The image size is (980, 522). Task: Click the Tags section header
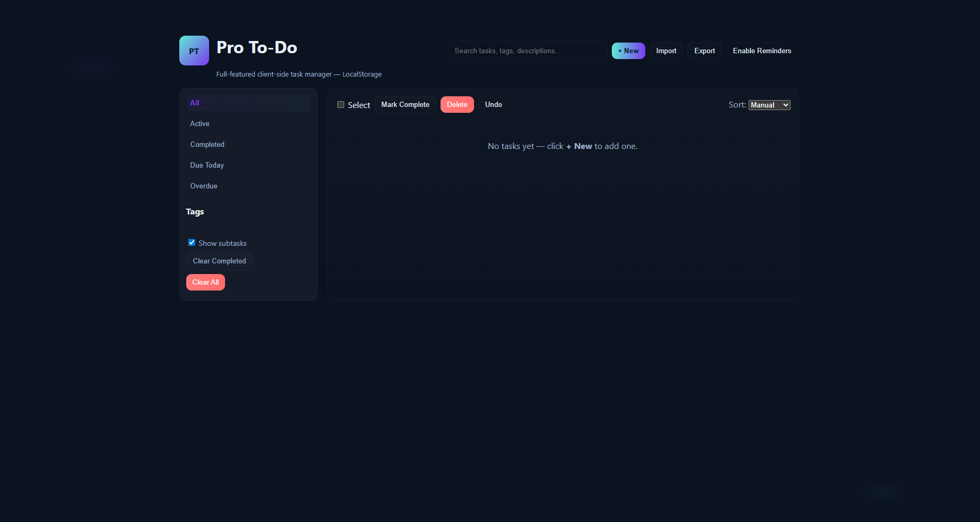[195, 211]
